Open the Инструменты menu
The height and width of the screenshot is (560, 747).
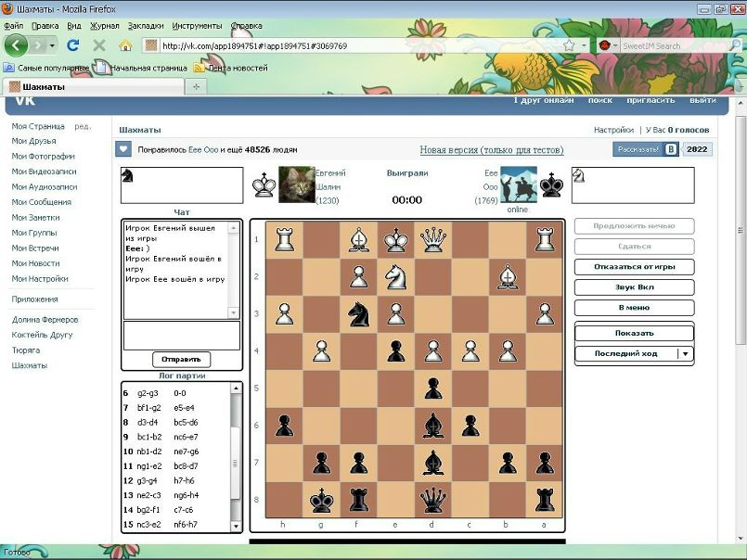198,26
